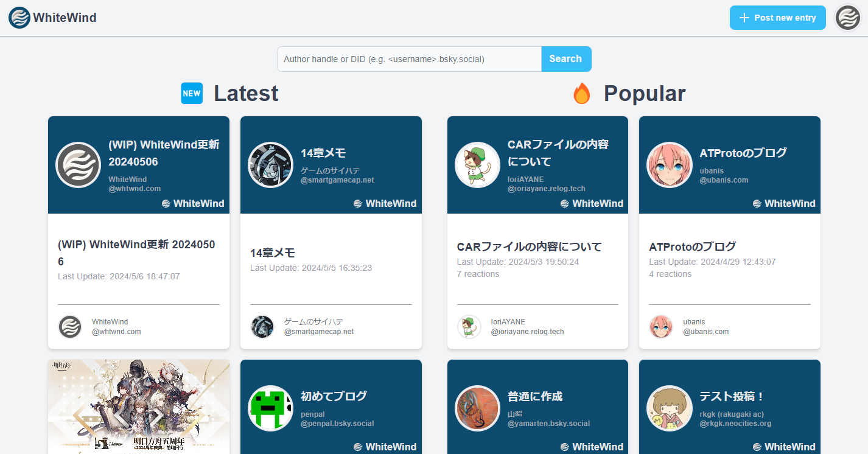This screenshot has width=868, height=454.
Task: Click the large WhiteWind avatar on the WIP card banner
Action: click(78, 165)
